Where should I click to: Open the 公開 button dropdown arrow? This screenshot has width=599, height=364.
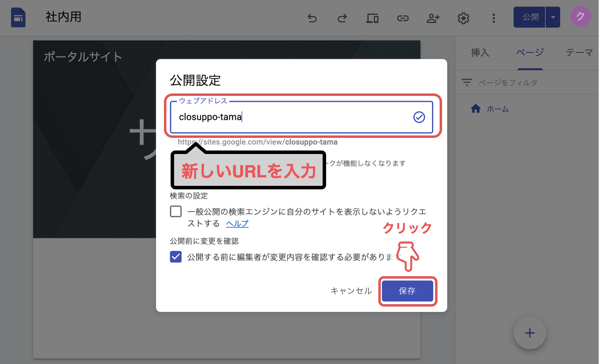(x=553, y=17)
